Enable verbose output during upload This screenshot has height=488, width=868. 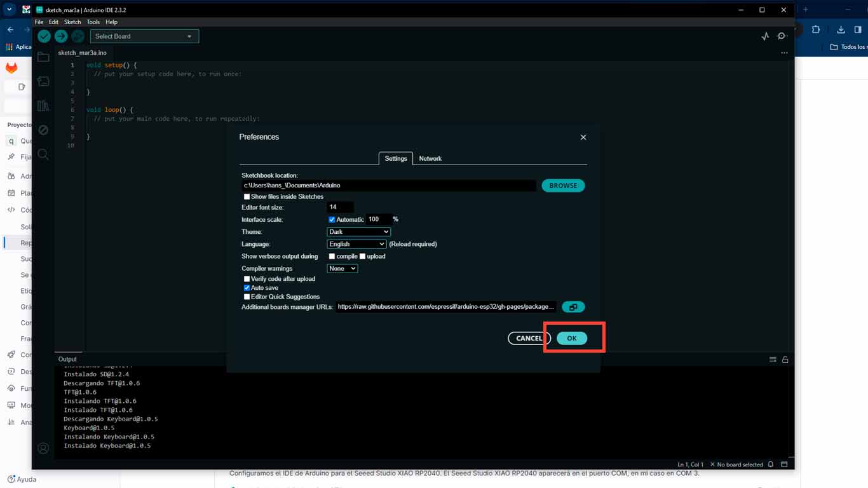point(362,257)
